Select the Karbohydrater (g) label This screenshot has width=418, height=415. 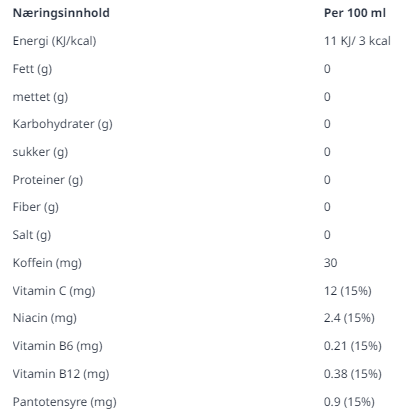pos(63,124)
